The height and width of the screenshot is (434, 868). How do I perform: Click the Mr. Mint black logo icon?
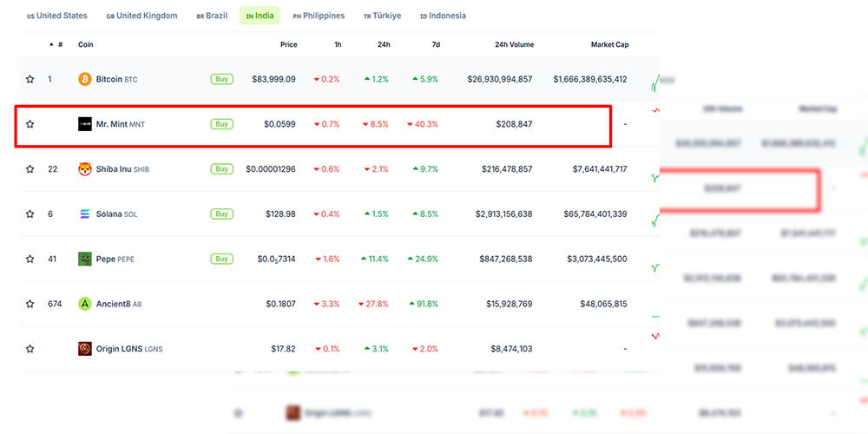pos(85,124)
